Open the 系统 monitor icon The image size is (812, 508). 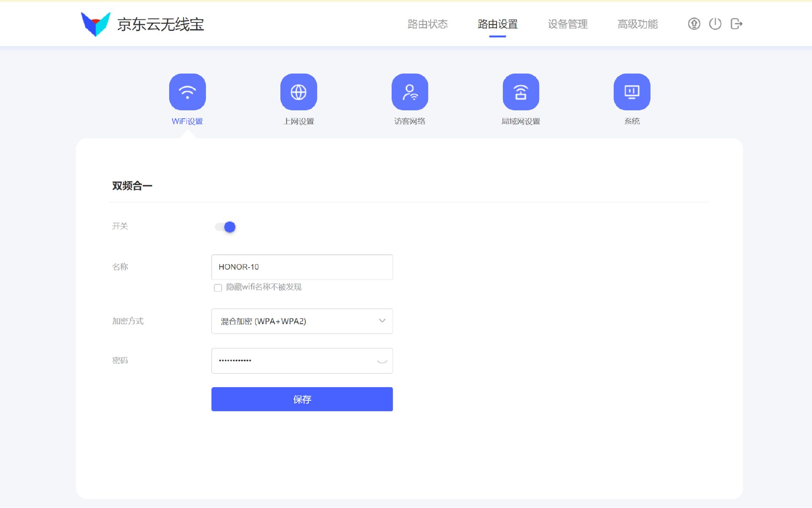point(632,92)
